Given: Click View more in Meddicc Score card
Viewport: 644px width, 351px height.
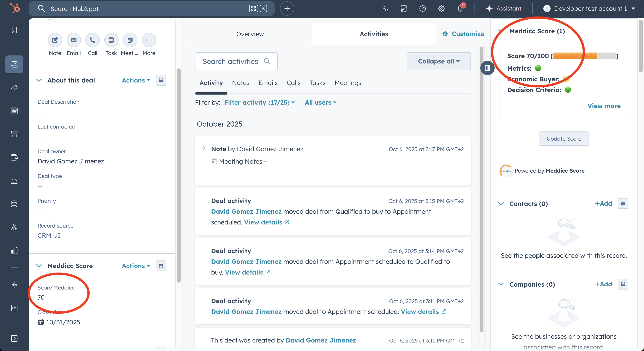Looking at the screenshot, I should pyautogui.click(x=604, y=106).
